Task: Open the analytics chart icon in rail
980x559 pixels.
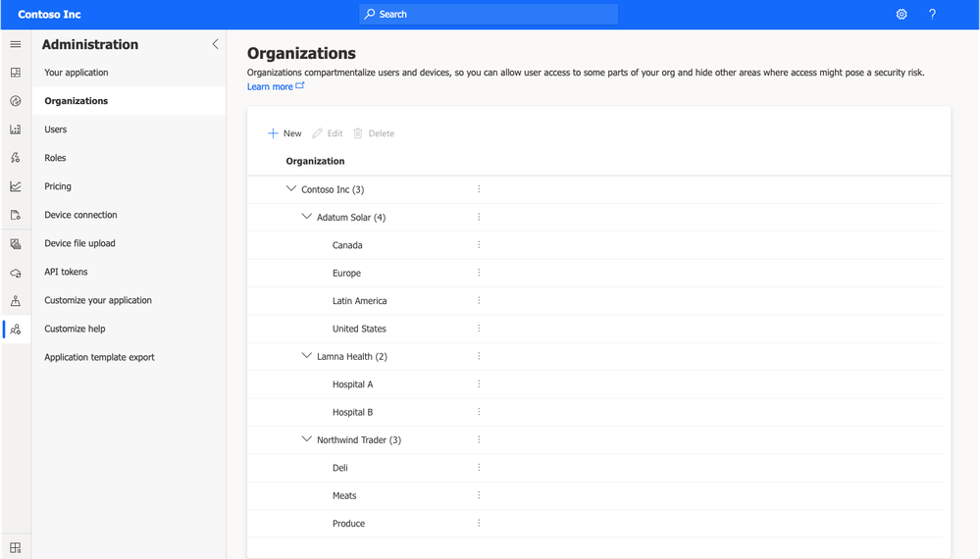Action: (16, 186)
